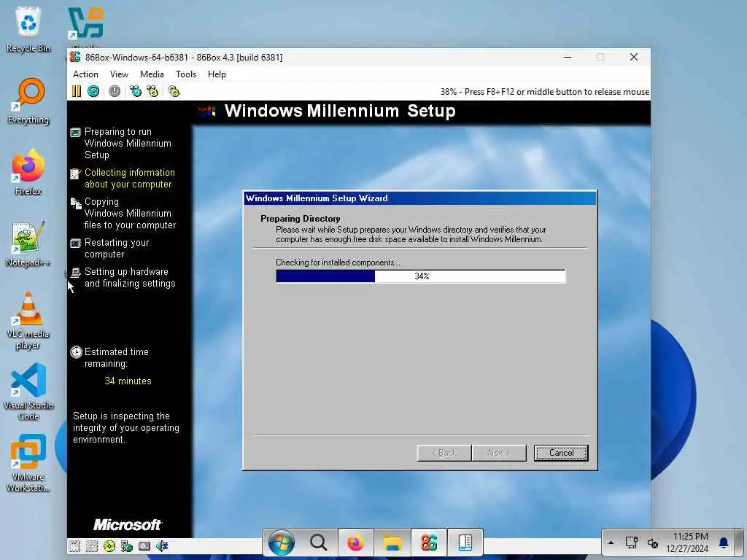
Task: Open the Windows Start orb on taskbar
Action: (x=281, y=542)
